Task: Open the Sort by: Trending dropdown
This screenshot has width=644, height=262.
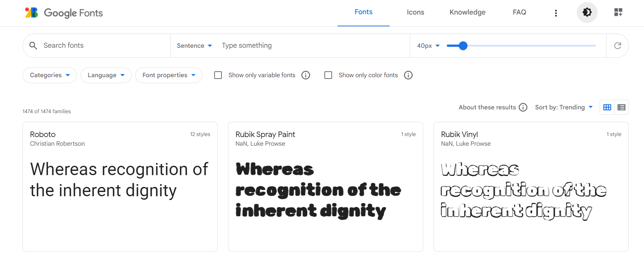Action: coord(564,107)
